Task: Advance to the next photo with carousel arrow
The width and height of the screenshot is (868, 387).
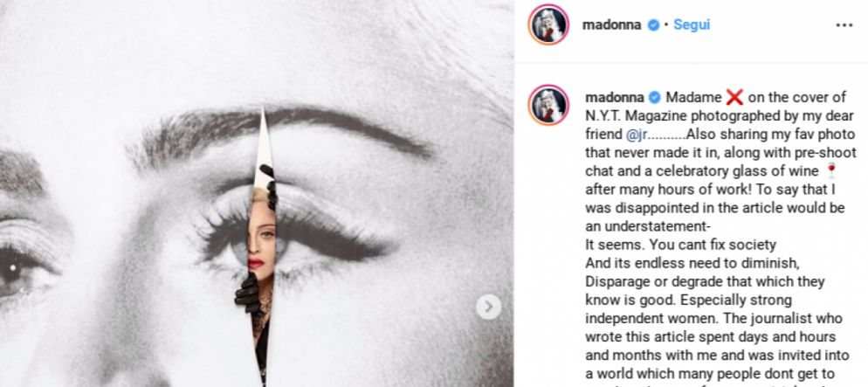Action: coord(488,307)
